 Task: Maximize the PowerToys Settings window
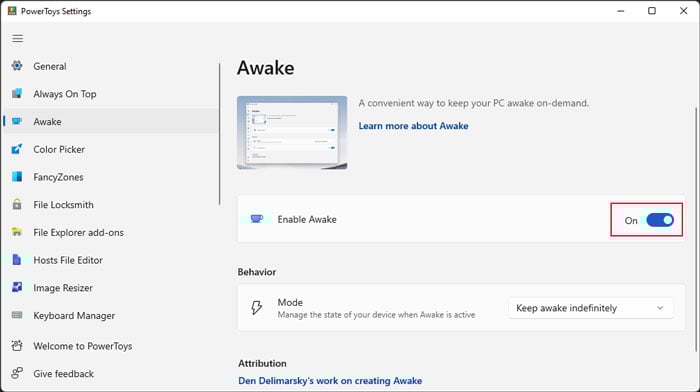tap(652, 11)
